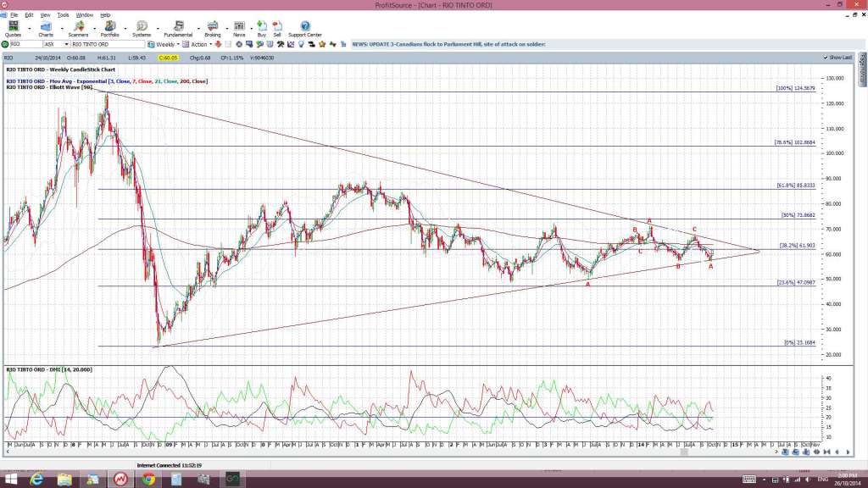The width and height of the screenshot is (868, 488).
Task: Open the Edit menu
Action: [x=29, y=15]
